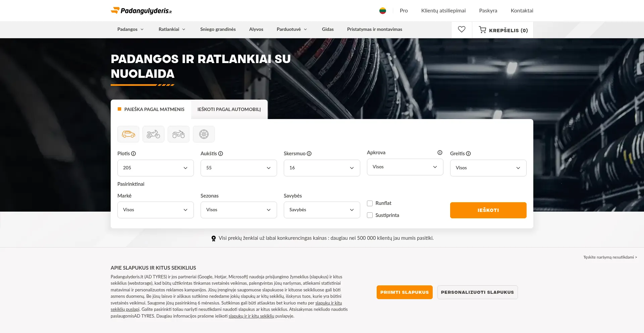Open the Plotis dropdown showing 205
Image resolution: width=644 pixels, height=333 pixels.
155,168
